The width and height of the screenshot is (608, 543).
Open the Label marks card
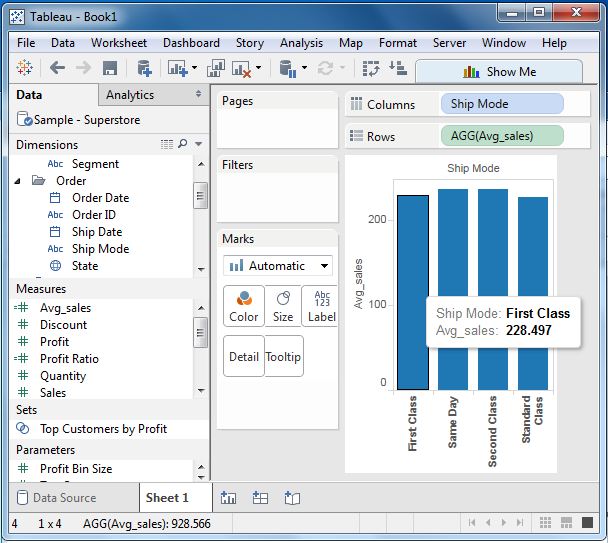[x=321, y=306]
